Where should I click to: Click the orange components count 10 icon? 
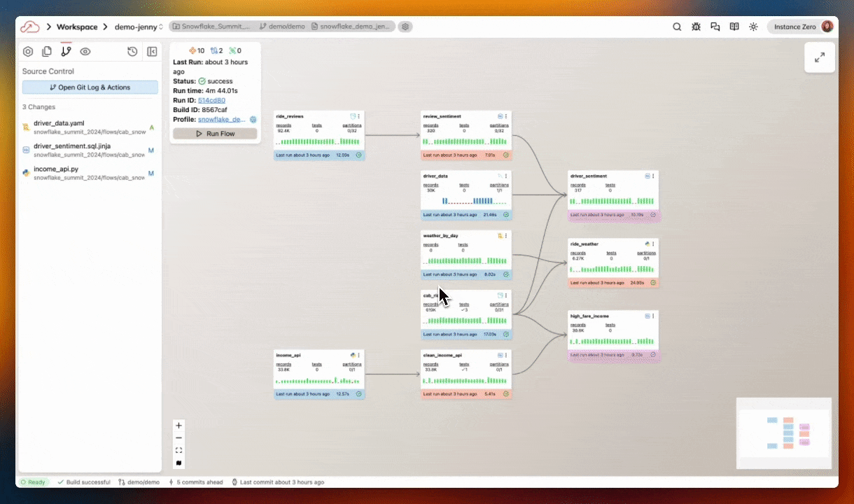pos(193,50)
